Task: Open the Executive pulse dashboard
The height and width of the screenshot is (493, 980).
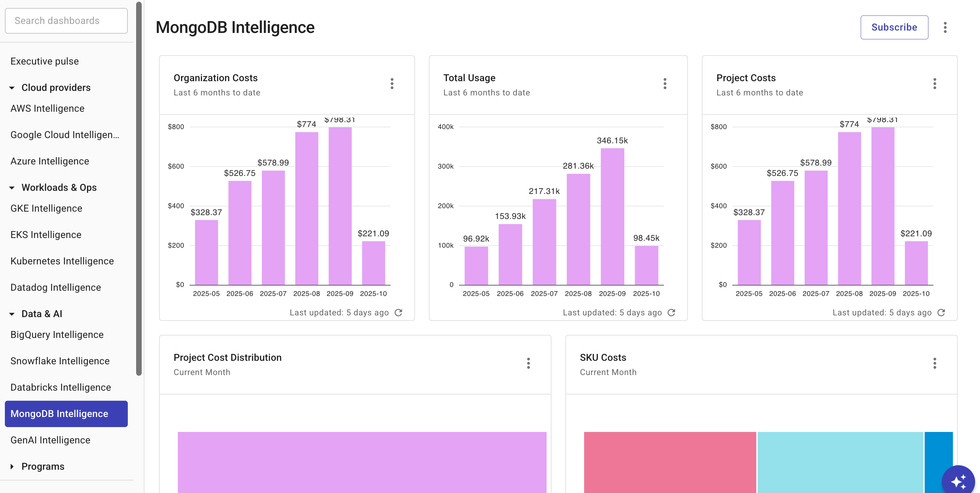Action: tap(44, 61)
